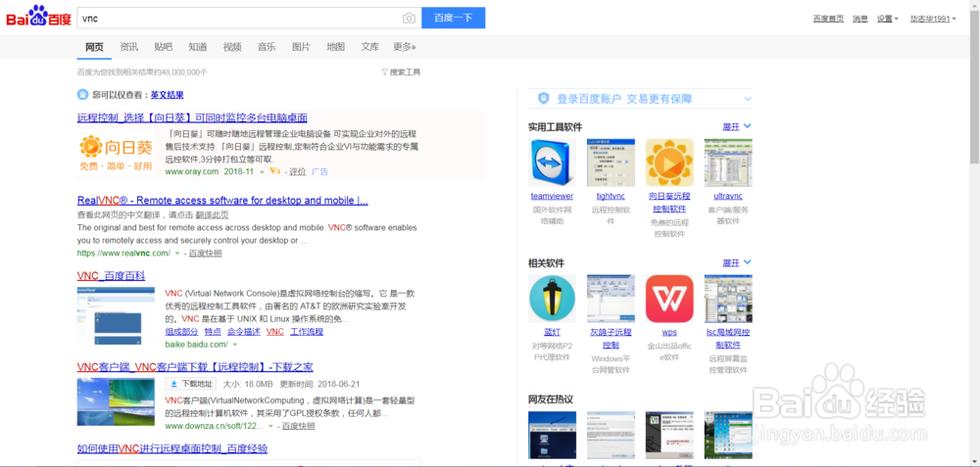Screen dimensions: 980x467
Task: Open image search via camera icon
Action: [409, 18]
